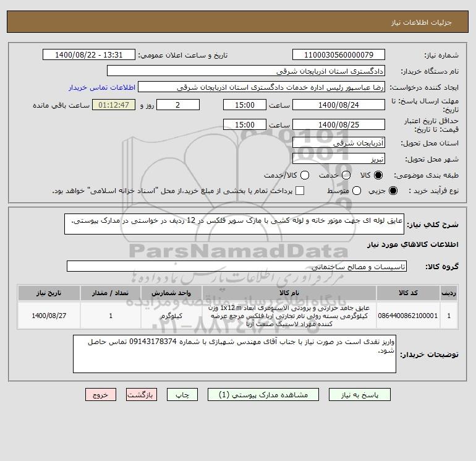Click the buyer notes text area
Screen dimensions: 476x461
point(234,354)
